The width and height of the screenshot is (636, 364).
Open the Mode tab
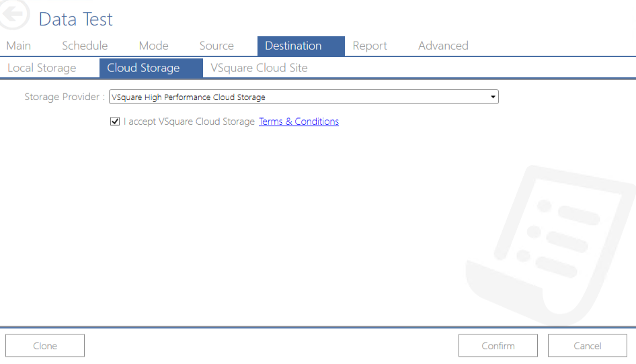click(x=154, y=46)
